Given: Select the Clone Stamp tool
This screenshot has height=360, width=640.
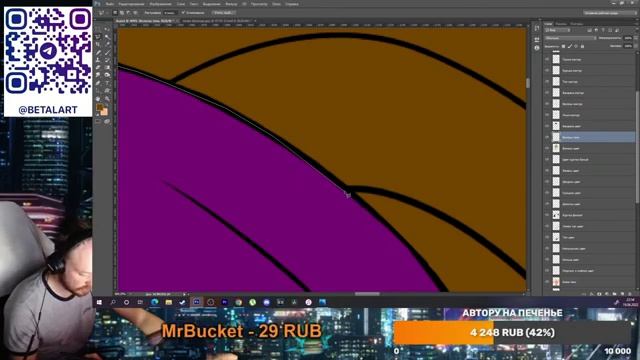Looking at the screenshot, I should (98, 60).
